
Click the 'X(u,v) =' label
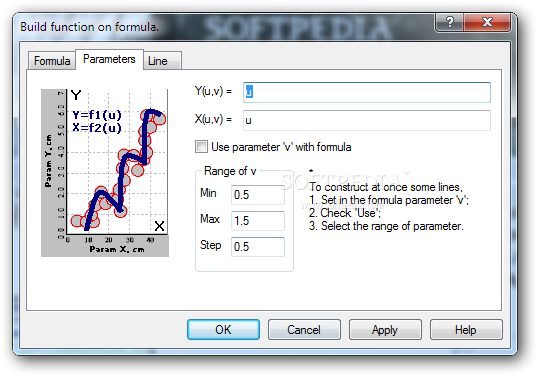[213, 119]
